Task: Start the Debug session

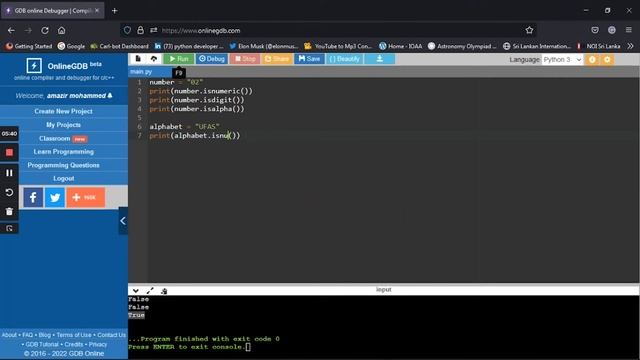Action: 212,59
